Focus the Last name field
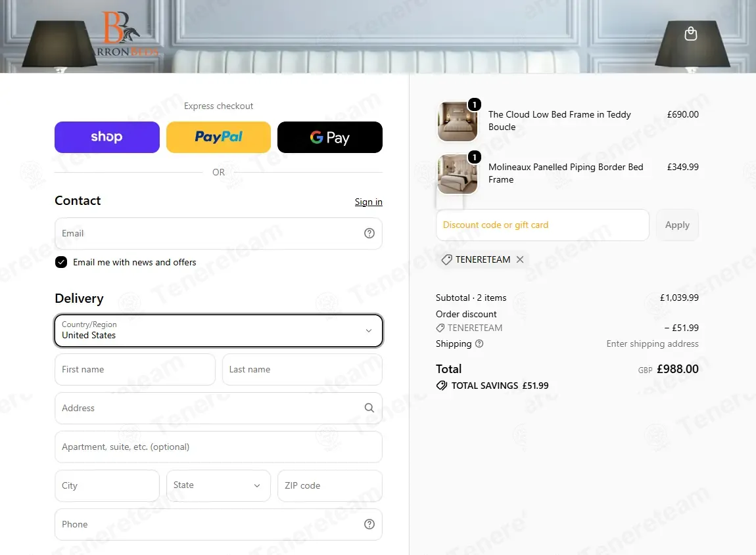This screenshot has height=555, width=756. [302, 370]
